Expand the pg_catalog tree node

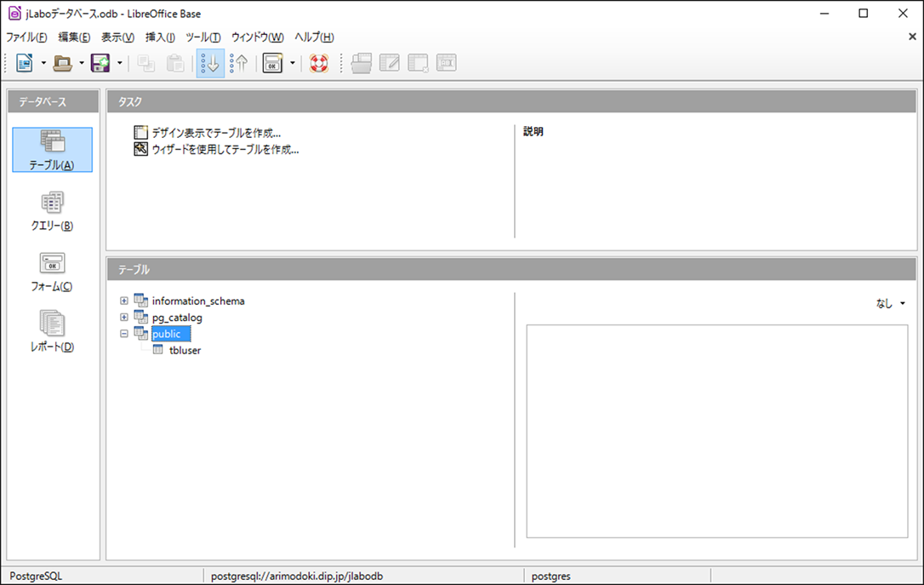pyautogui.click(x=123, y=318)
